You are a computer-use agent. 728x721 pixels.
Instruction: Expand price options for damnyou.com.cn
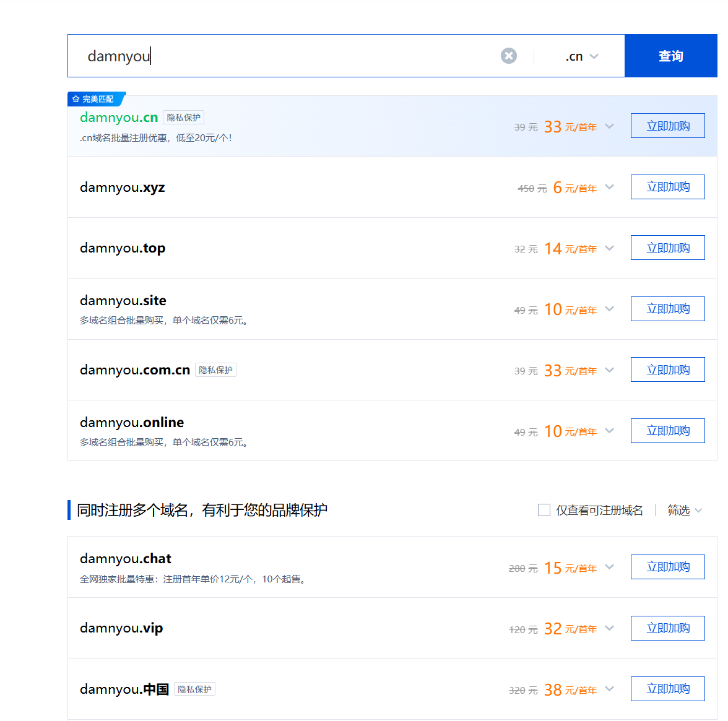pos(609,370)
